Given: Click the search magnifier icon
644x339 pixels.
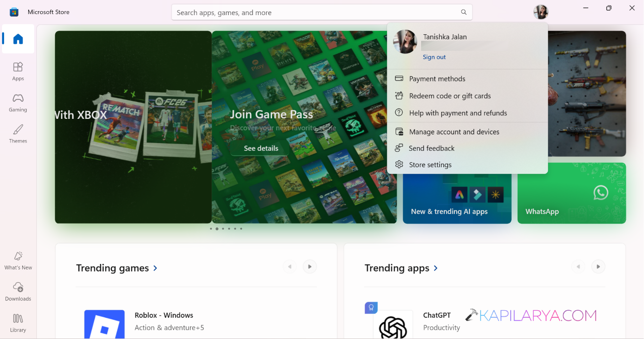Looking at the screenshot, I should point(463,12).
